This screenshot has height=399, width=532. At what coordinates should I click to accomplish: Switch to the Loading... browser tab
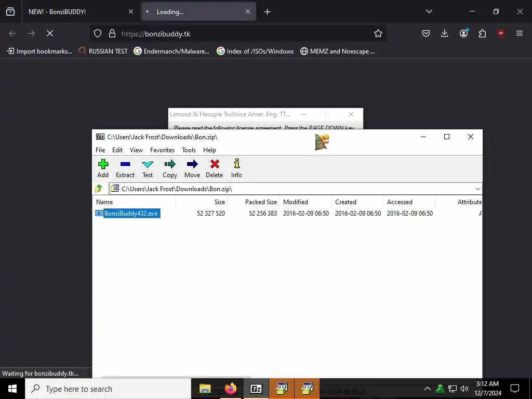pyautogui.click(x=198, y=12)
